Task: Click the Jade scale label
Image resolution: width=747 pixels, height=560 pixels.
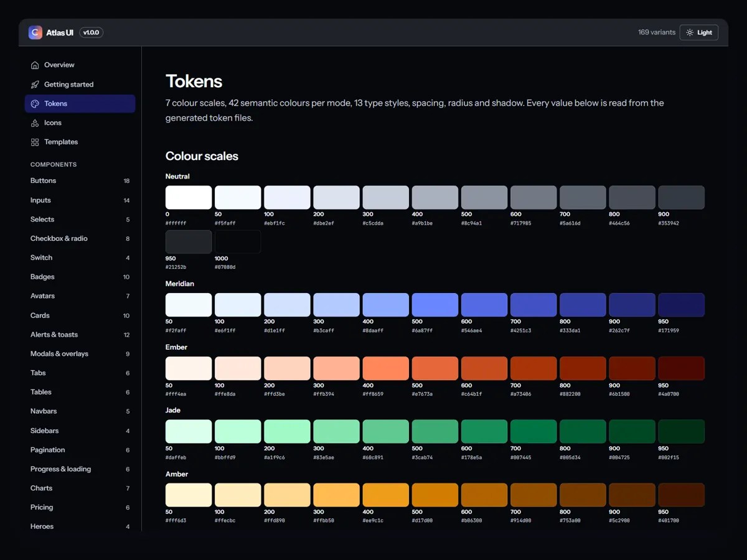Action: [173, 410]
